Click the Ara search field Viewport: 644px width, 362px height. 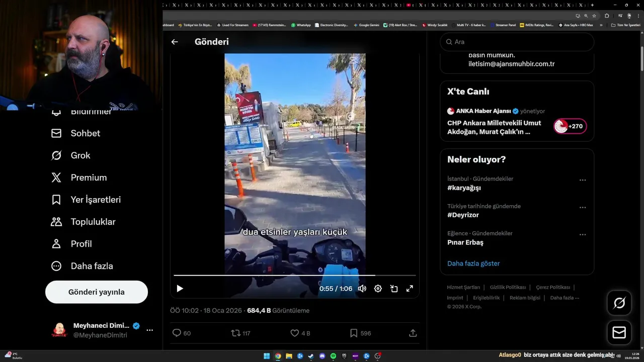(x=517, y=42)
